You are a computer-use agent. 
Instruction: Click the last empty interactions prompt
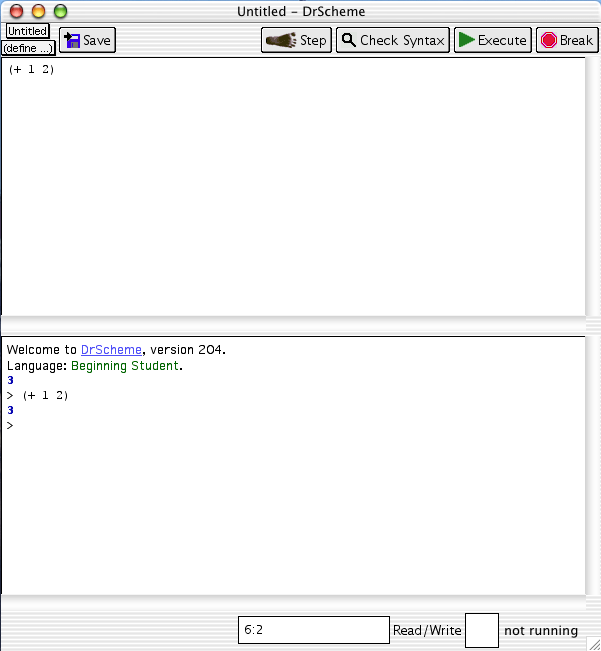10,426
